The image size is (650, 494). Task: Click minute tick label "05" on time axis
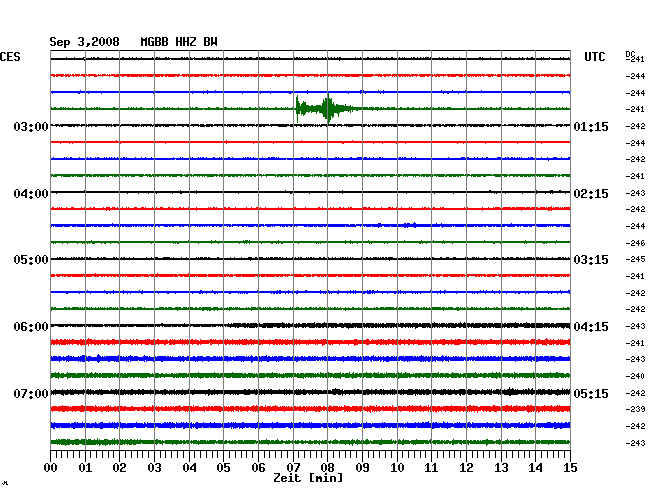click(223, 467)
